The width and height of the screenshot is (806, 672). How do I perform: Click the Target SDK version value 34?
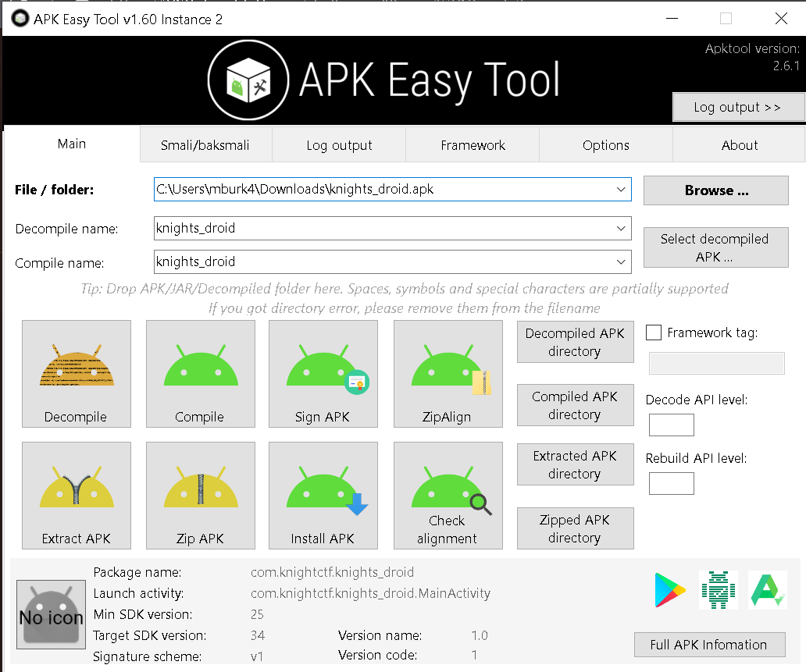point(258,635)
